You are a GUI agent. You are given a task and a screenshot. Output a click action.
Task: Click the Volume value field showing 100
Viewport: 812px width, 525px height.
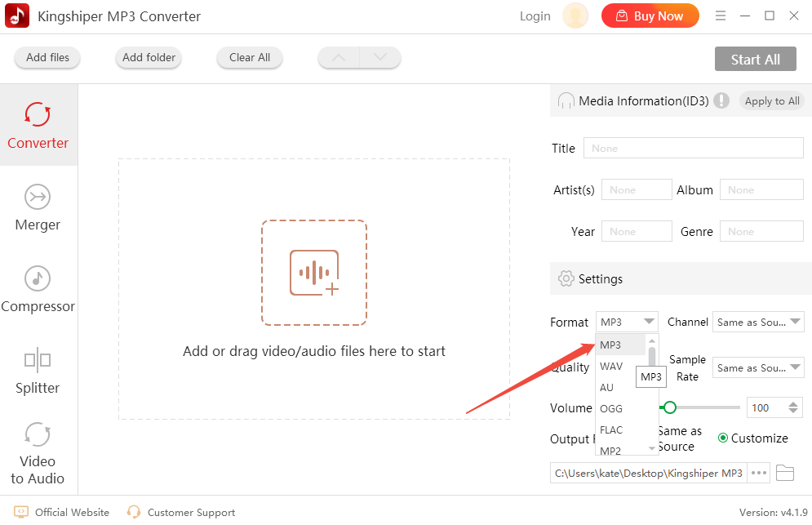(767, 408)
